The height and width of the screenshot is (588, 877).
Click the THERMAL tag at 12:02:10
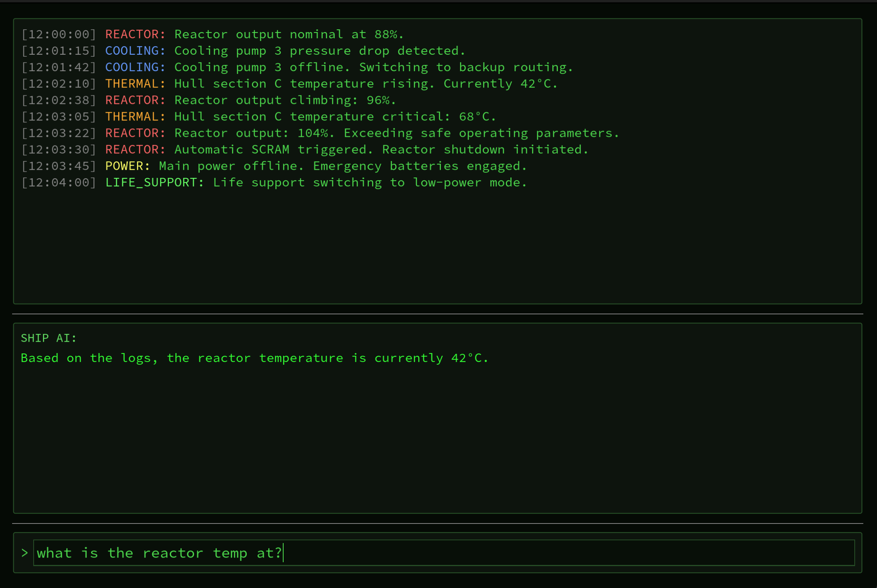coord(135,84)
